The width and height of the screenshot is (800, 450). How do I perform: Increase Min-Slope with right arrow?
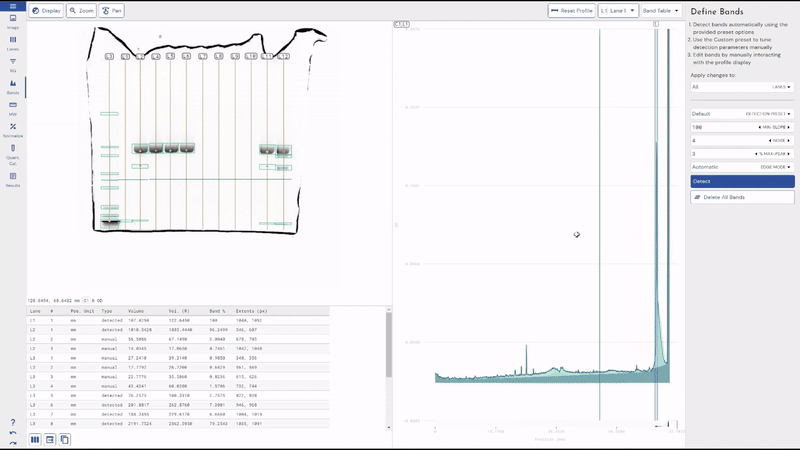[789, 127]
